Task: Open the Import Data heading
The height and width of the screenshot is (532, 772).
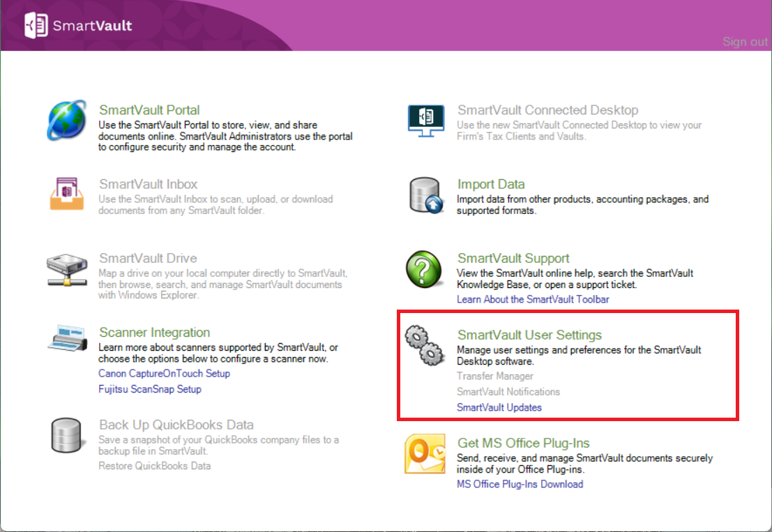Action: click(x=491, y=184)
